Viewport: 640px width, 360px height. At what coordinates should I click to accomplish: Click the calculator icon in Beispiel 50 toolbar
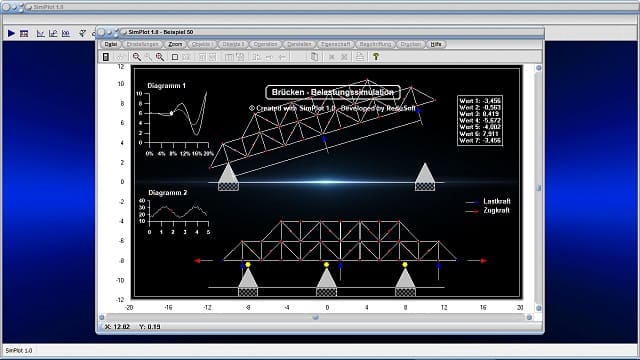pos(106,57)
